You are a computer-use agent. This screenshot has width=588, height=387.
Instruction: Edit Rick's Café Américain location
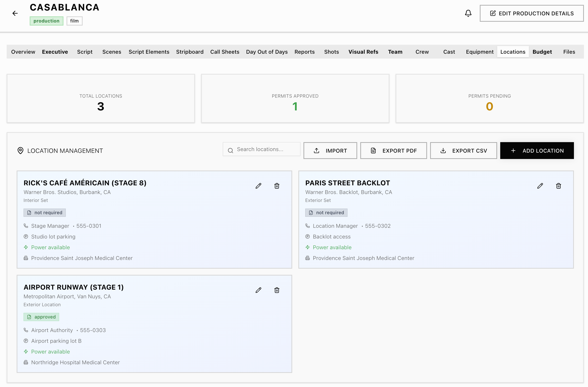[258, 186]
